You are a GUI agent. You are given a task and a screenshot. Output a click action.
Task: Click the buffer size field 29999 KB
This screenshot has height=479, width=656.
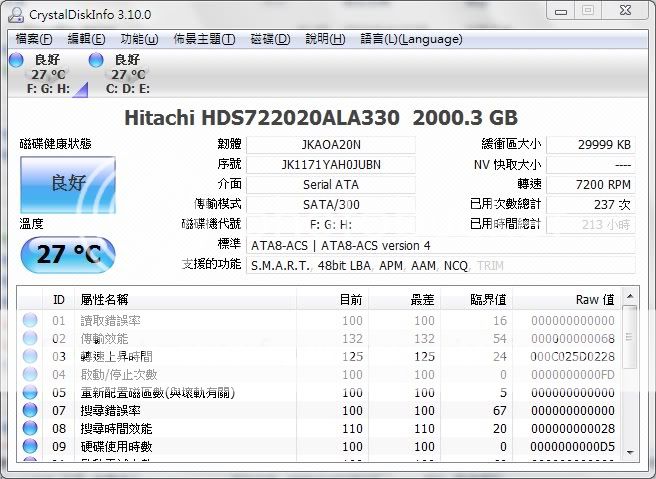pyautogui.click(x=591, y=145)
